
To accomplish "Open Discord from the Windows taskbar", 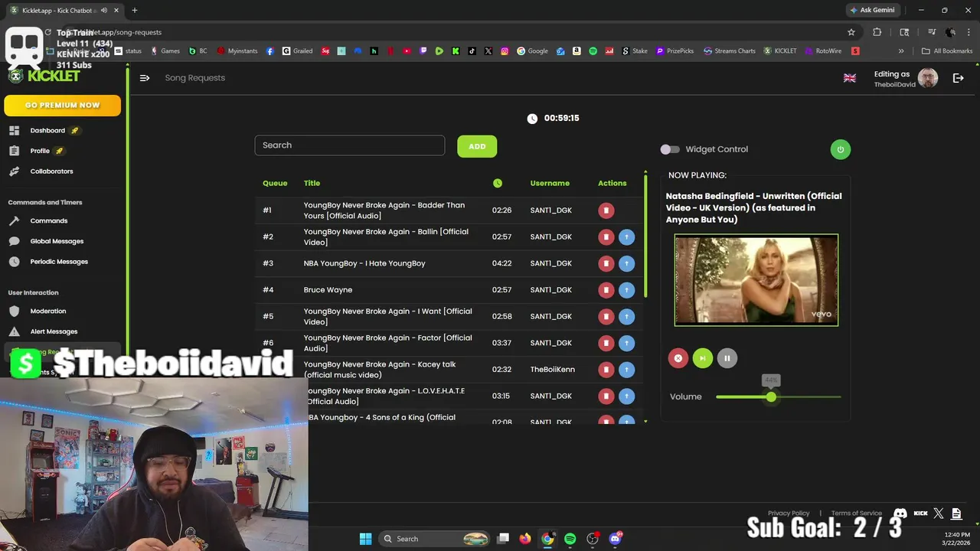I will pos(615,539).
